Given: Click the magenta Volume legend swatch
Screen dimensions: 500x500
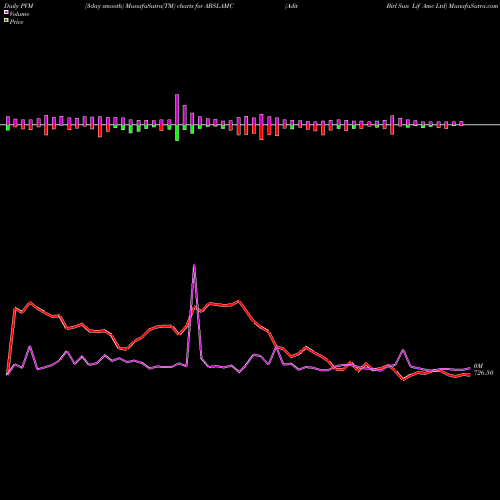Looking at the screenshot, I should (6, 12).
